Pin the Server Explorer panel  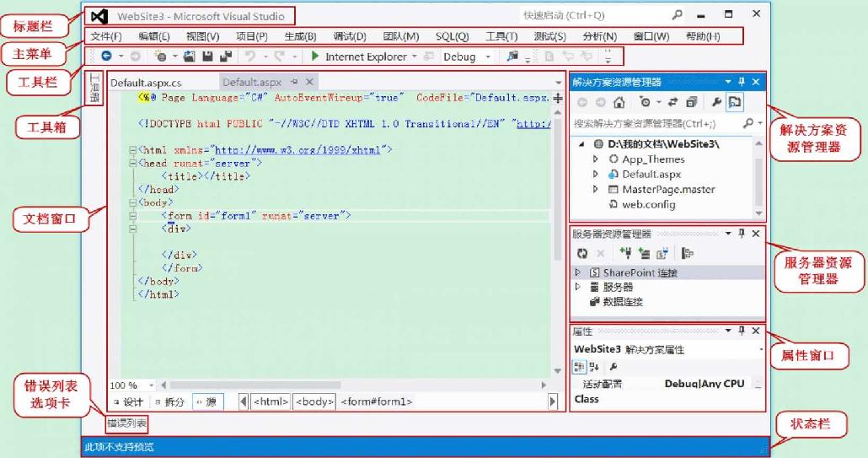742,233
